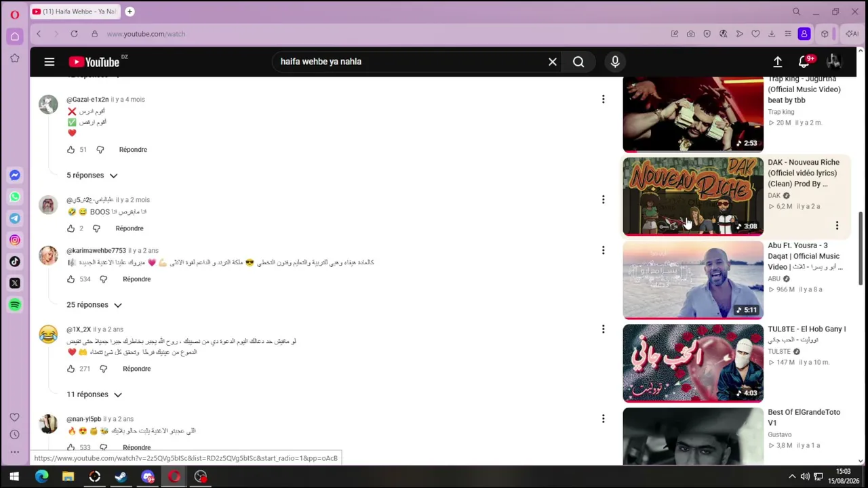Expand the 25 réponses thread
868x488 pixels.
tap(94, 305)
